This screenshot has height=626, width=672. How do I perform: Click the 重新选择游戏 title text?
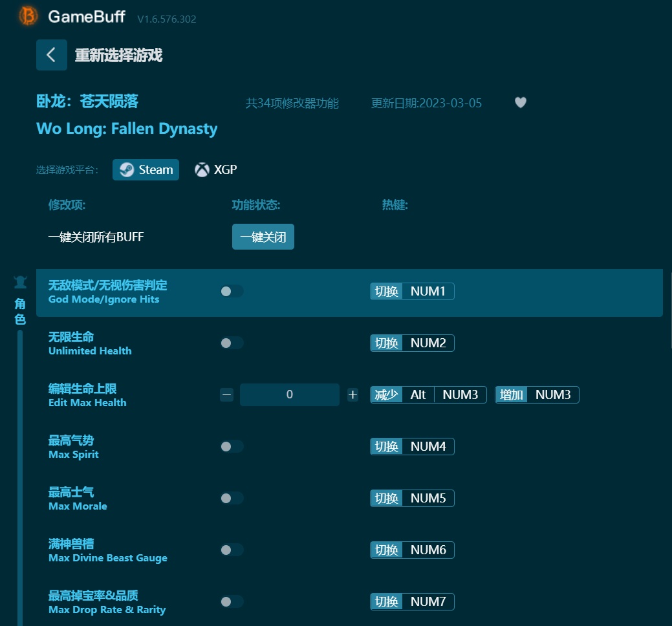tap(119, 55)
